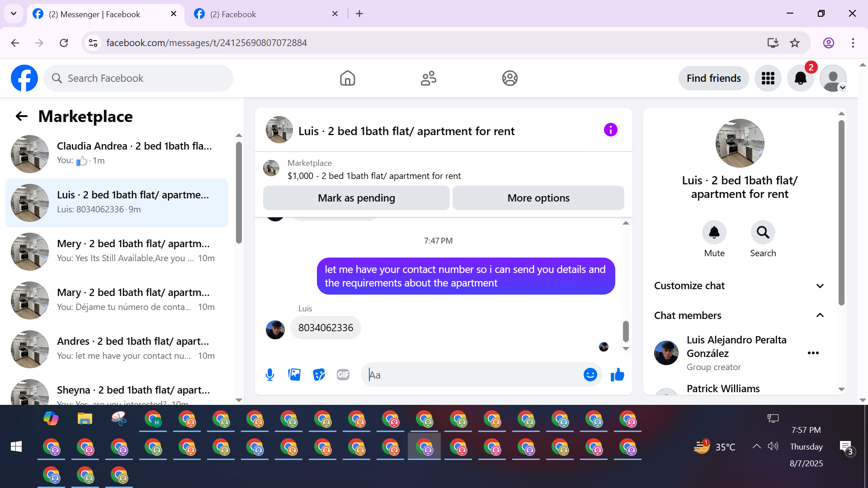
Task: Search in conversation with the magnifier
Action: pos(763,232)
